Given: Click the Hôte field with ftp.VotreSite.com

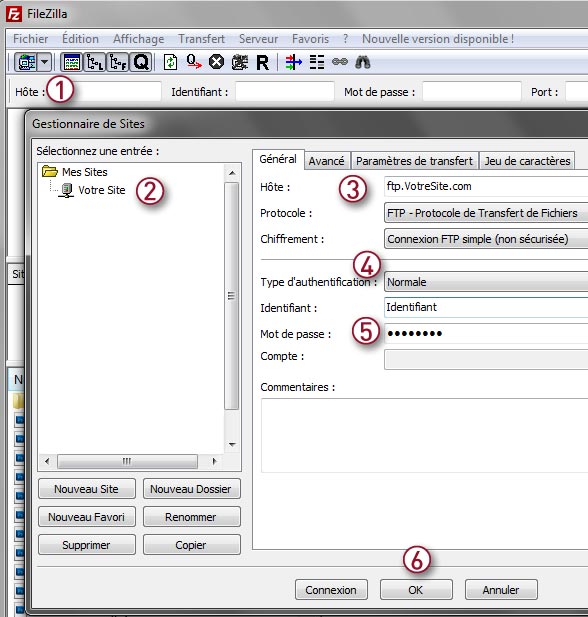Looking at the screenshot, I should click(486, 186).
